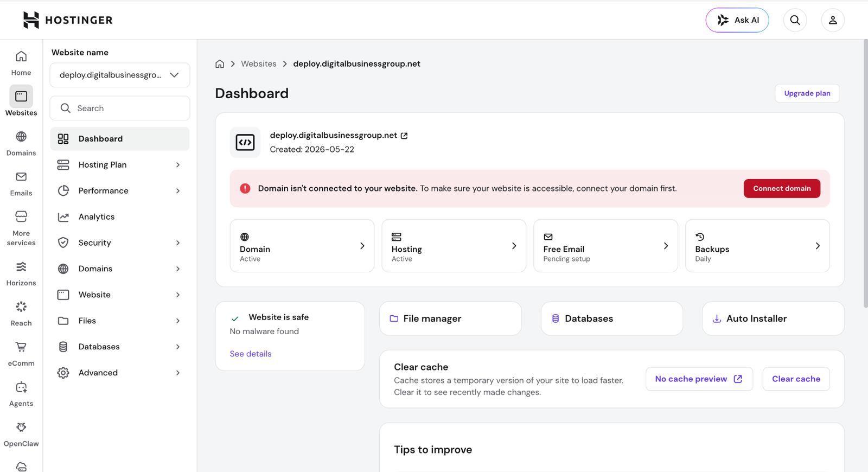868x472 pixels.
Task: Open the Free Email Pending setup card
Action: 606,246
